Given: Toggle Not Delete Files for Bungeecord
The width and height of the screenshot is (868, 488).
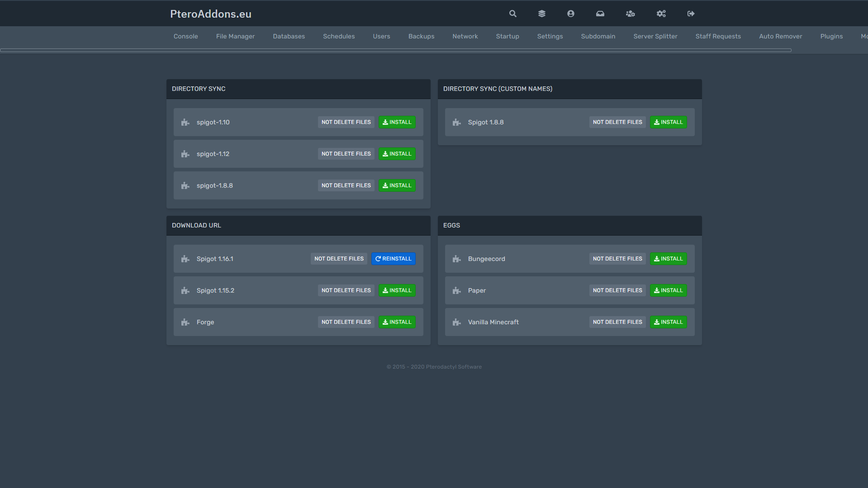Looking at the screenshot, I should click(x=617, y=259).
